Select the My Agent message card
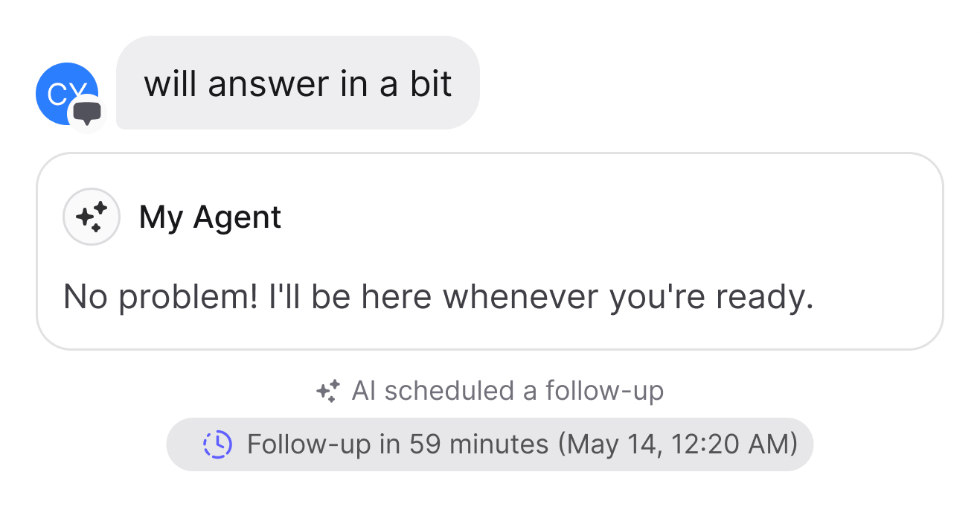The width and height of the screenshot is (980, 507). click(490, 249)
